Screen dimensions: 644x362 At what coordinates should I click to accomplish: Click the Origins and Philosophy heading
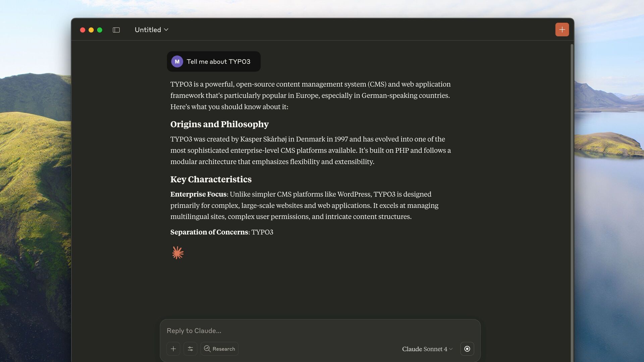coord(219,124)
